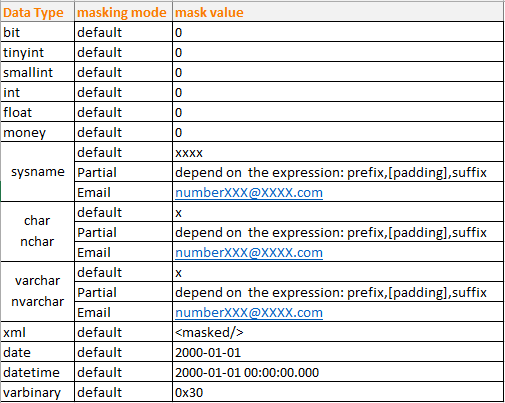The height and width of the screenshot is (403, 505).
Task: Select the sysname Partial masking mode cell
Action: [x=123, y=172]
